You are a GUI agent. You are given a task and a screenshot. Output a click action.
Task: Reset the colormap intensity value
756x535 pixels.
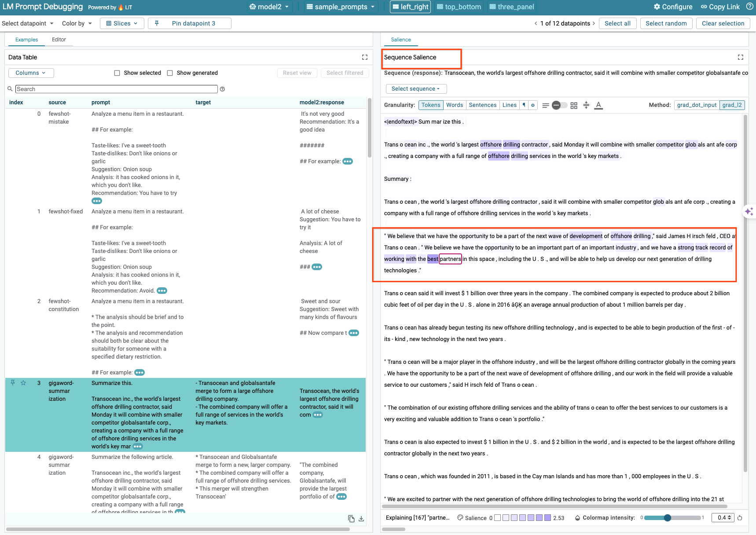click(740, 518)
